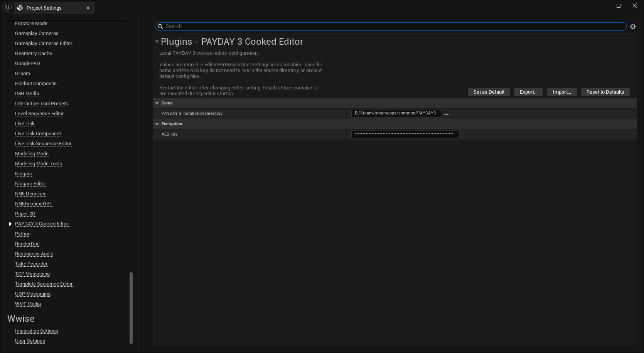Open Fracture Mode settings

31,24
